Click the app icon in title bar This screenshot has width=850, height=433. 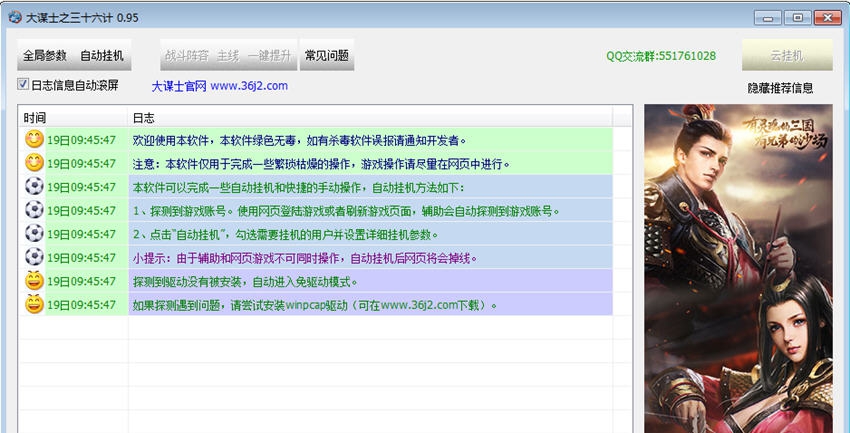point(15,17)
